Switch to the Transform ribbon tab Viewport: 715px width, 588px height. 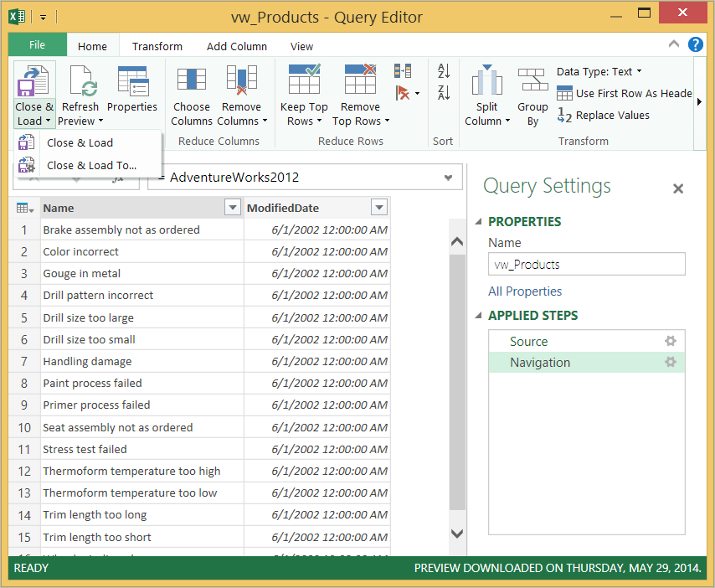pos(157,47)
